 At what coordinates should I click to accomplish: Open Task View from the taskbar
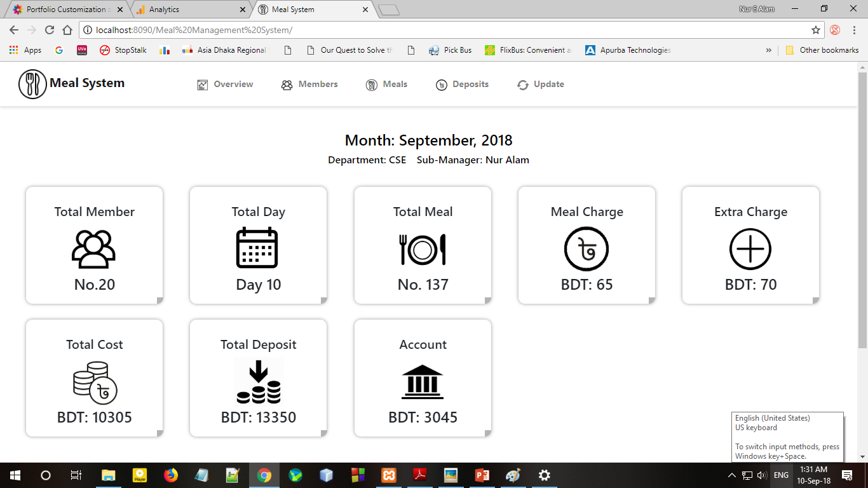tap(76, 475)
